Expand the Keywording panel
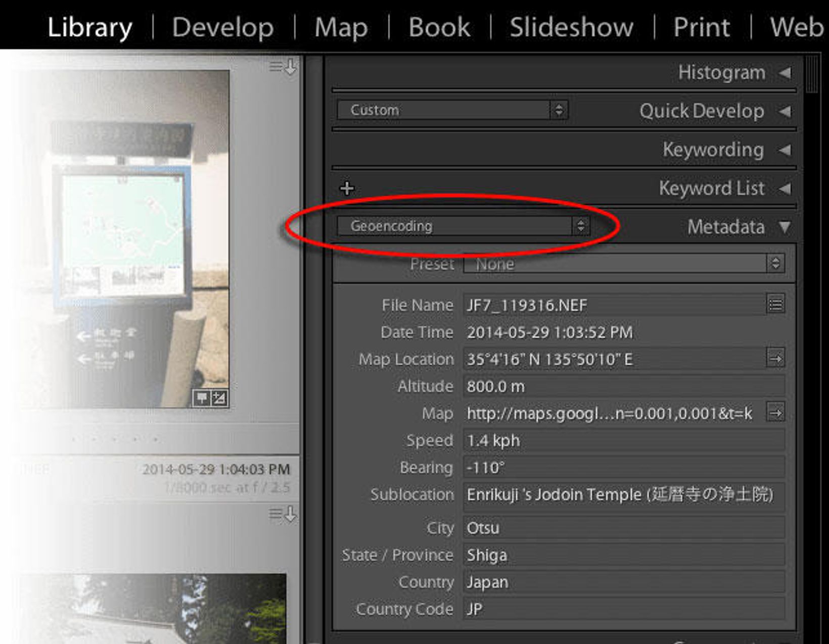 tap(785, 150)
